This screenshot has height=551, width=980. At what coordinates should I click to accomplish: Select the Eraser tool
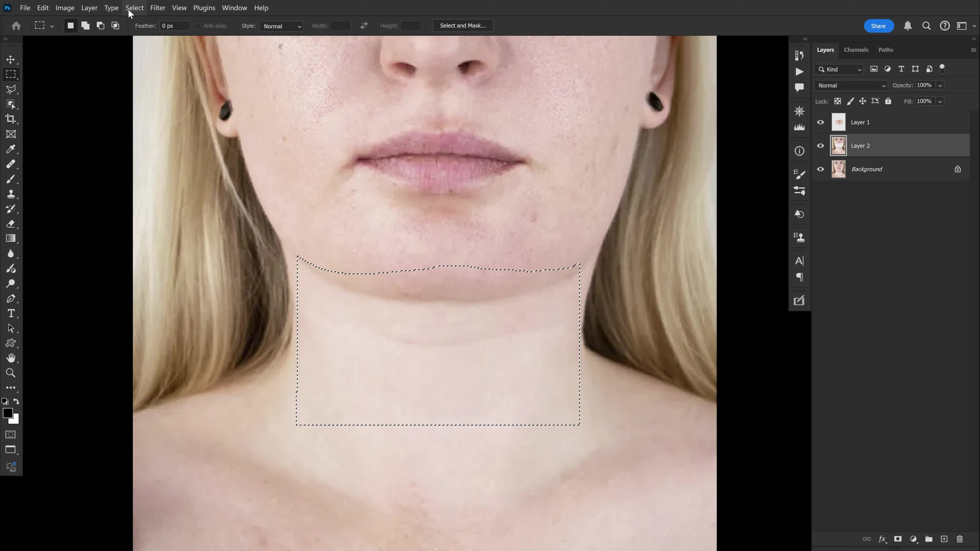pyautogui.click(x=11, y=224)
